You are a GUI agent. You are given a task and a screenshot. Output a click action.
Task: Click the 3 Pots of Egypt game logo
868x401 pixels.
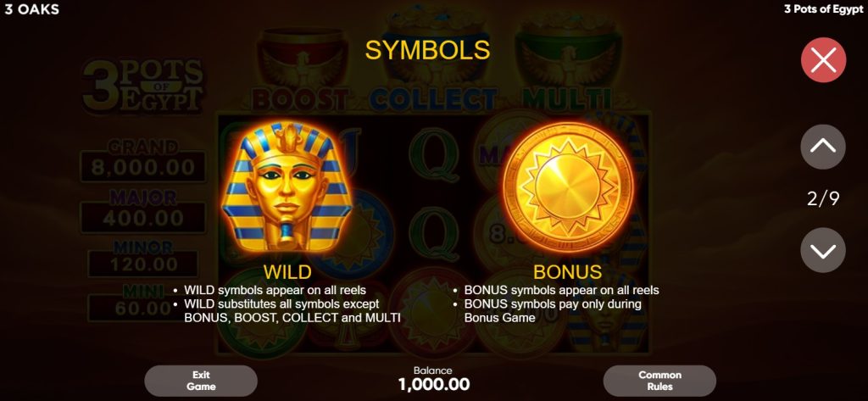[x=142, y=85]
